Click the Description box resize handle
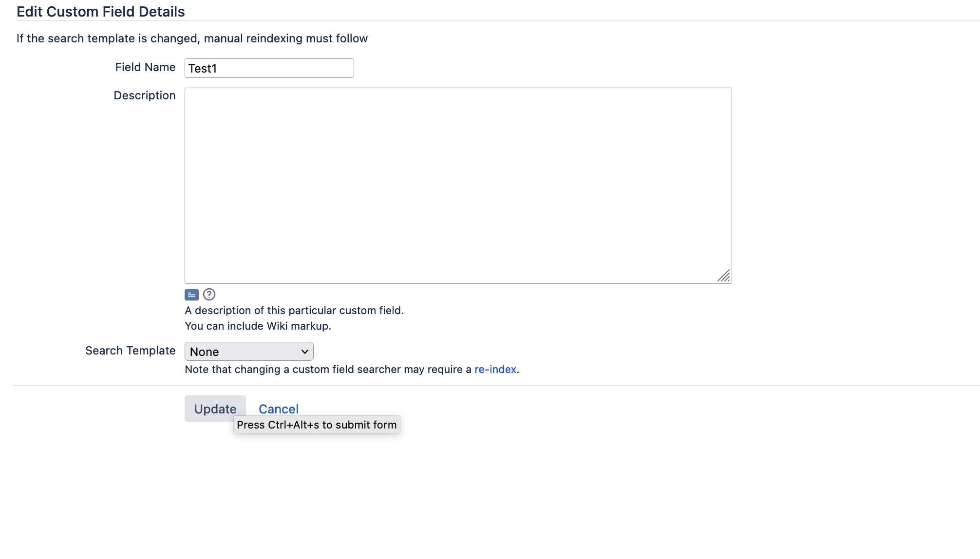 [x=724, y=276]
